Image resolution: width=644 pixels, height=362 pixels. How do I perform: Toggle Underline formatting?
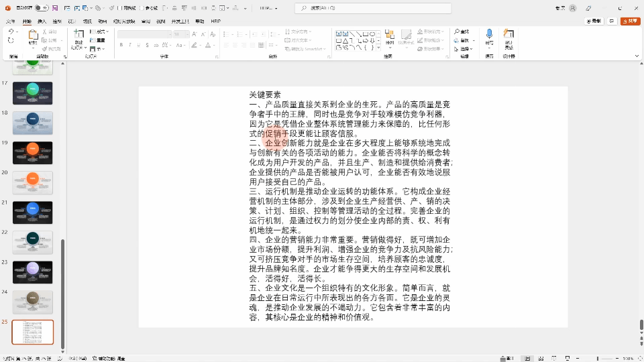139,45
